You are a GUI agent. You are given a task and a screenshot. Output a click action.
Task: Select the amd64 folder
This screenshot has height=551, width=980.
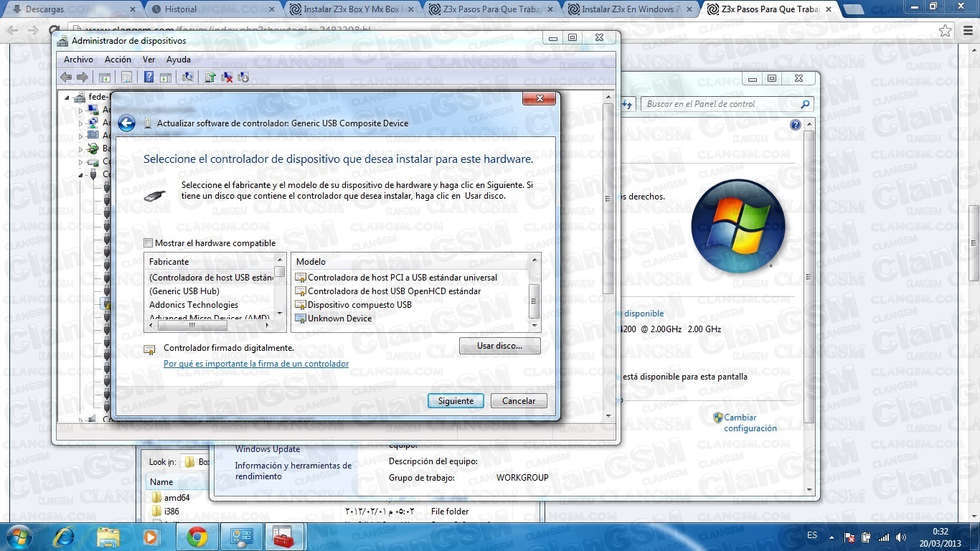pyautogui.click(x=170, y=498)
